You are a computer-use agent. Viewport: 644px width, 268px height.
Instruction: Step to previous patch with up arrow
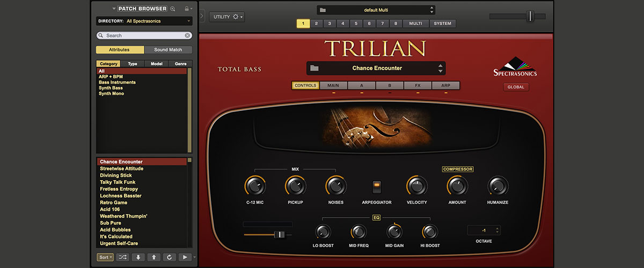click(x=154, y=257)
